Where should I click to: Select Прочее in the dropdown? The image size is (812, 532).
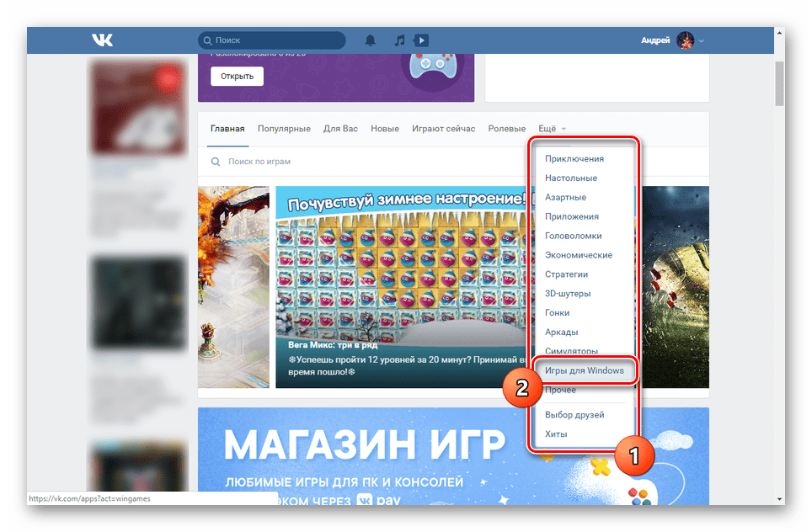pos(560,391)
